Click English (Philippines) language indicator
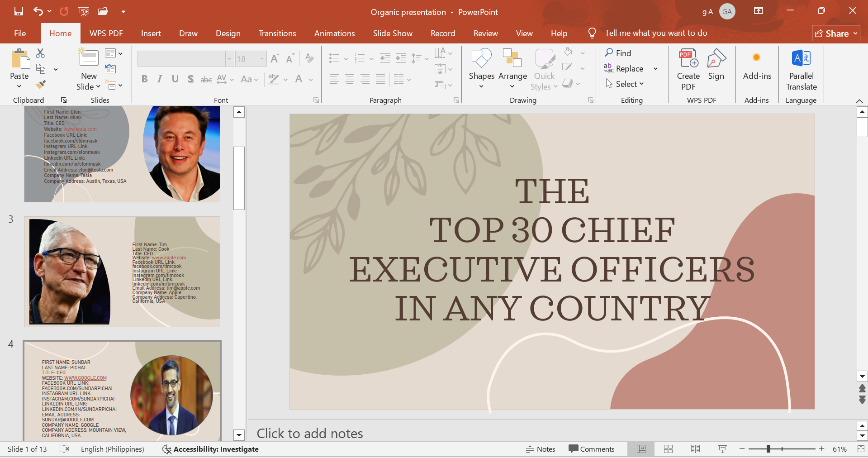The width and height of the screenshot is (868, 458). pos(112,449)
